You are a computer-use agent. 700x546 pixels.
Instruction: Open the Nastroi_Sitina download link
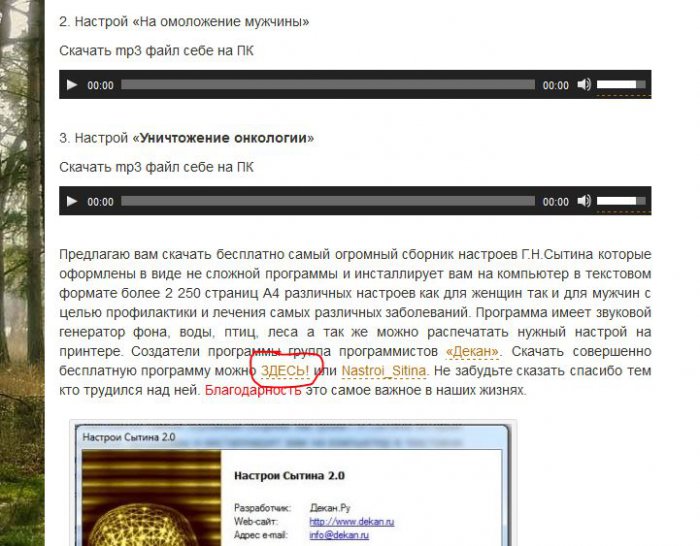384,371
